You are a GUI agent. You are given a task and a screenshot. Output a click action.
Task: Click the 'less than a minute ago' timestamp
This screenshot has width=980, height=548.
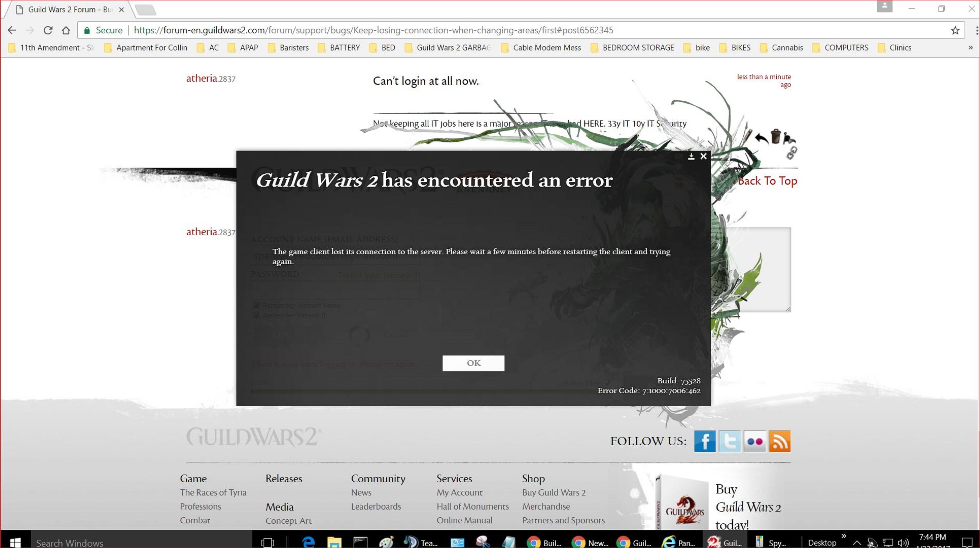click(764, 81)
